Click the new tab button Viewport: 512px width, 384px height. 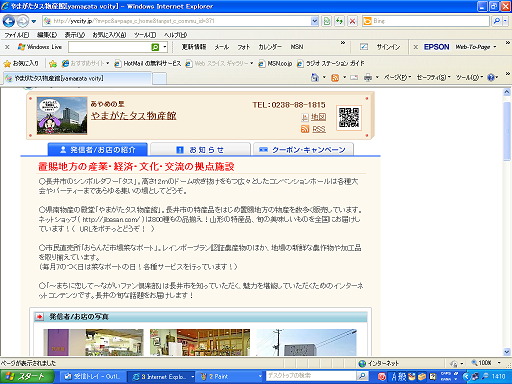[160, 79]
